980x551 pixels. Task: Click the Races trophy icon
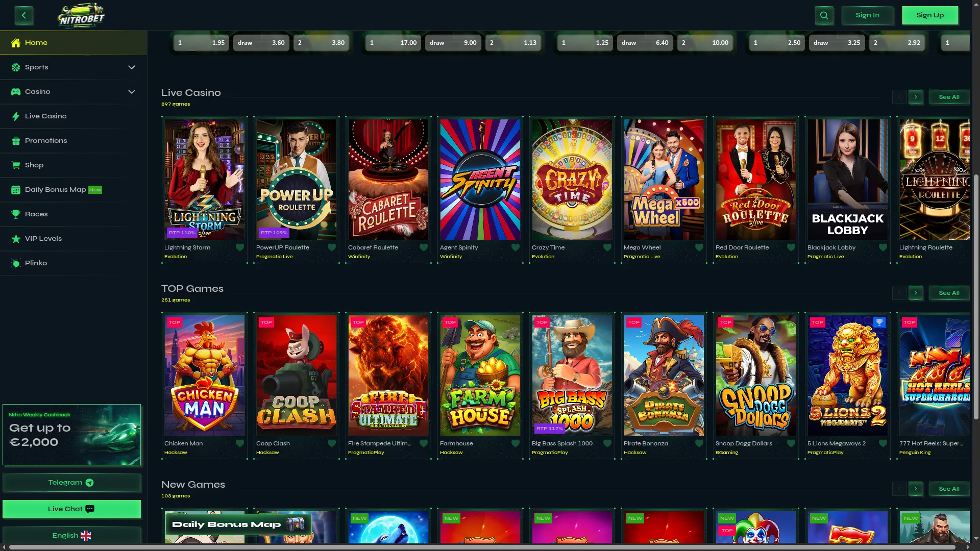point(16,214)
